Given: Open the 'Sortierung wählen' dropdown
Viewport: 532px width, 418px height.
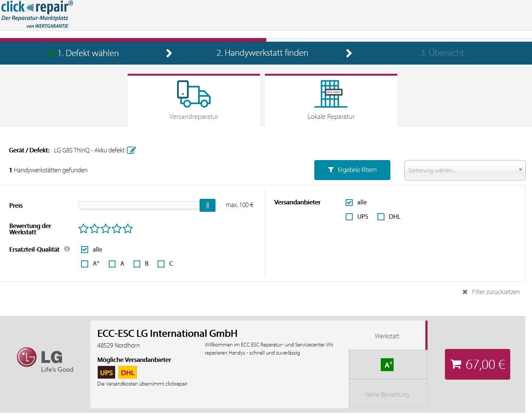Looking at the screenshot, I should pos(465,170).
